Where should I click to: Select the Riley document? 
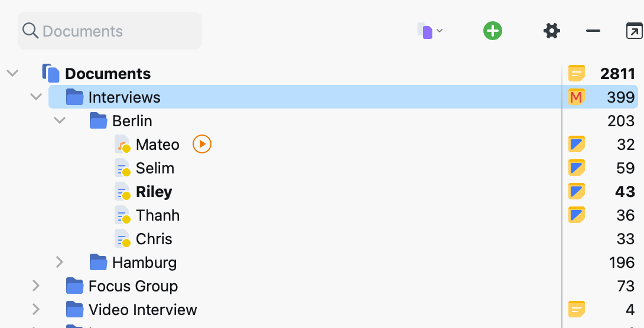pyautogui.click(x=154, y=192)
